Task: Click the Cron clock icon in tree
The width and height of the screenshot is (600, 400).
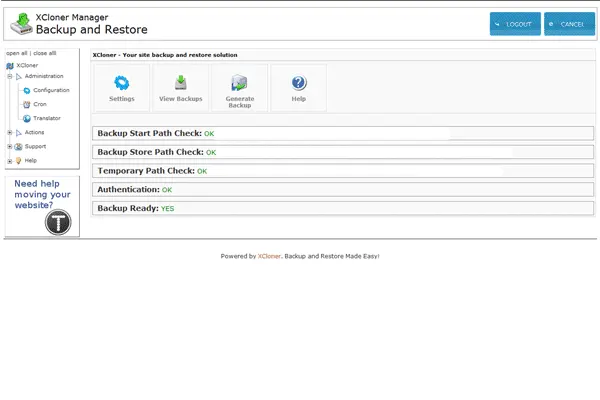Action: [26, 104]
